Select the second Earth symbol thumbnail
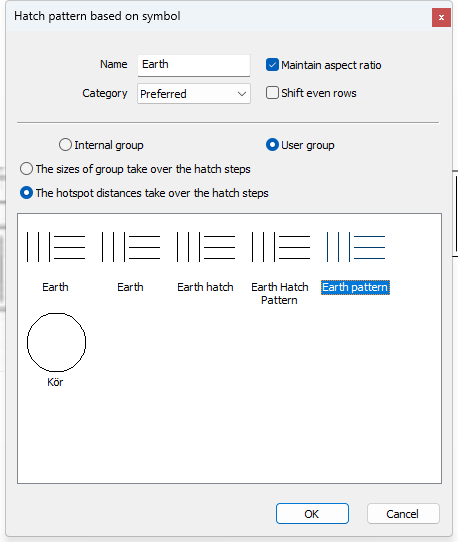The image size is (458, 542). (131, 247)
